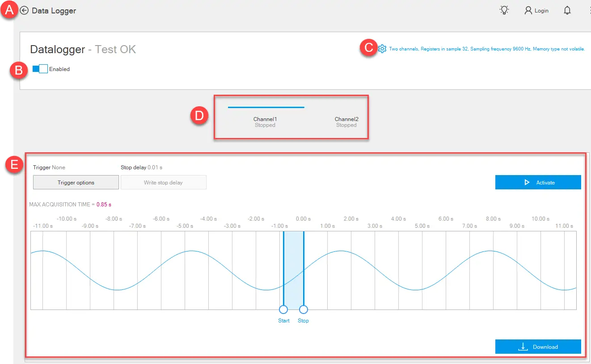Viewport: 591px width, 364px height.
Task: Toggle the Enabled switch off
Action: pos(40,69)
